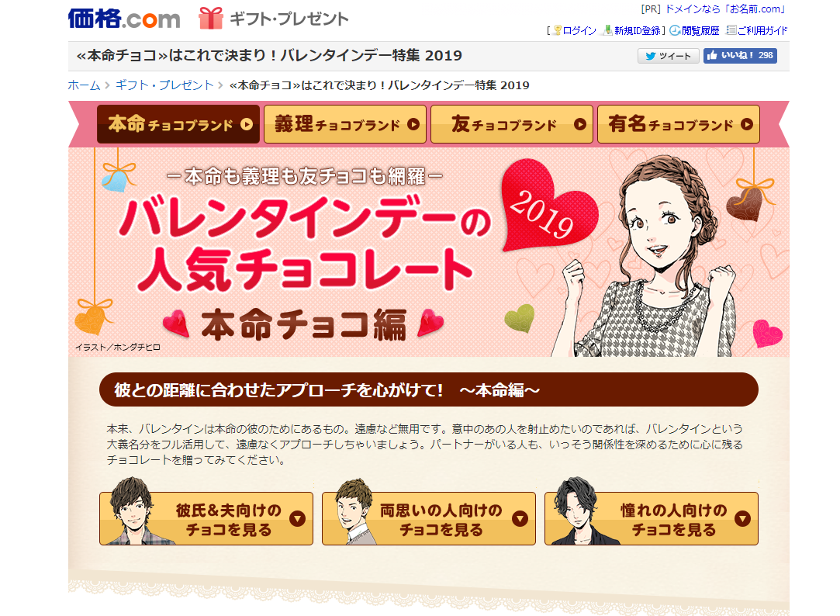Click the ホーム breadcrumb link
Image resolution: width=840 pixels, height=616 pixels.
pyautogui.click(x=84, y=85)
